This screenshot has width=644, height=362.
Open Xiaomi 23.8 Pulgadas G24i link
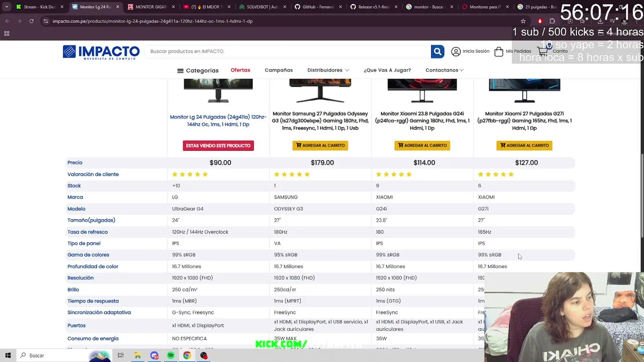coord(423,121)
